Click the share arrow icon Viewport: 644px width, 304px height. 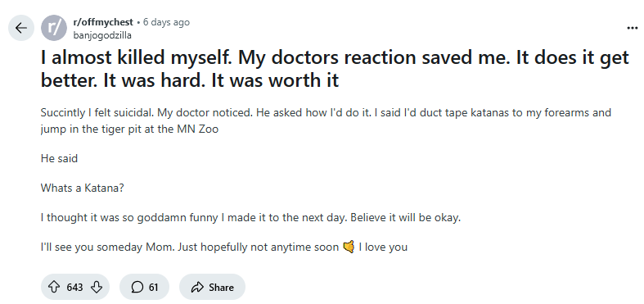coord(197,287)
